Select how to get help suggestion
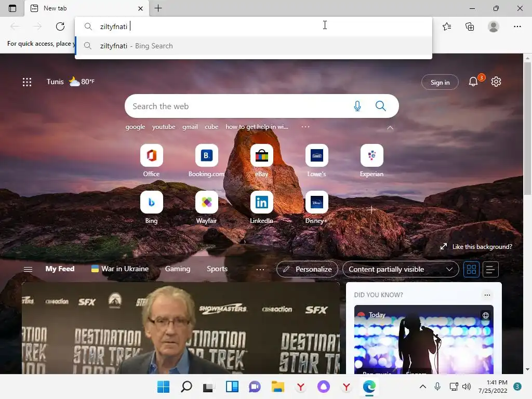Image resolution: width=532 pixels, height=399 pixels. 257,127
